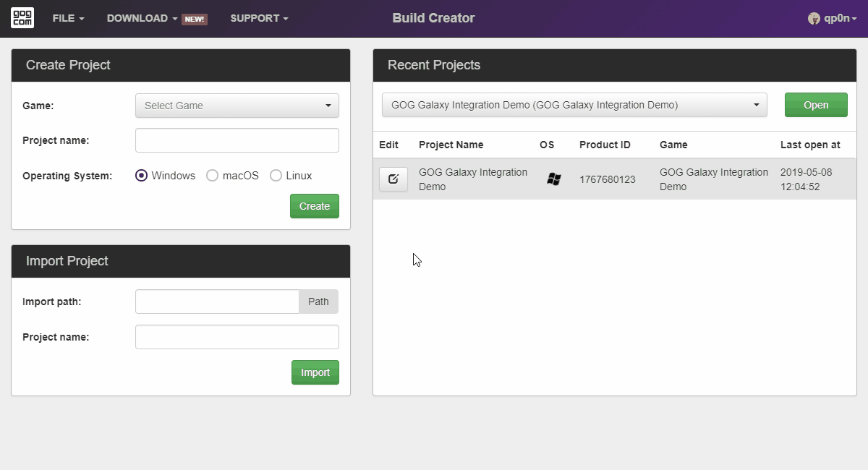Select the Windows operating system radio button
868x470 pixels.
point(142,176)
